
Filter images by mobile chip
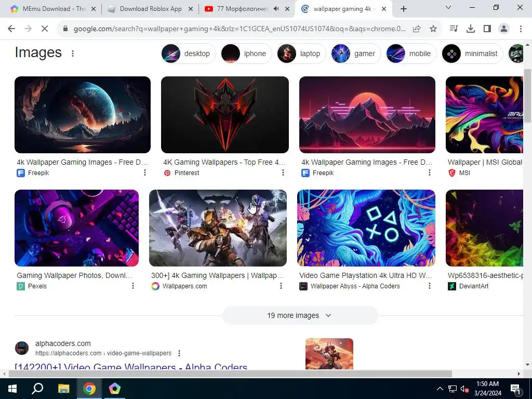[411, 54]
